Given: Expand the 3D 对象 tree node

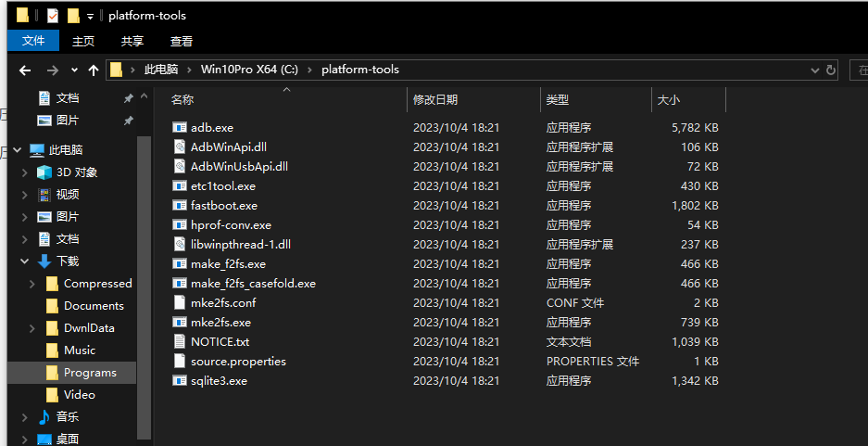Looking at the screenshot, I should click(25, 172).
